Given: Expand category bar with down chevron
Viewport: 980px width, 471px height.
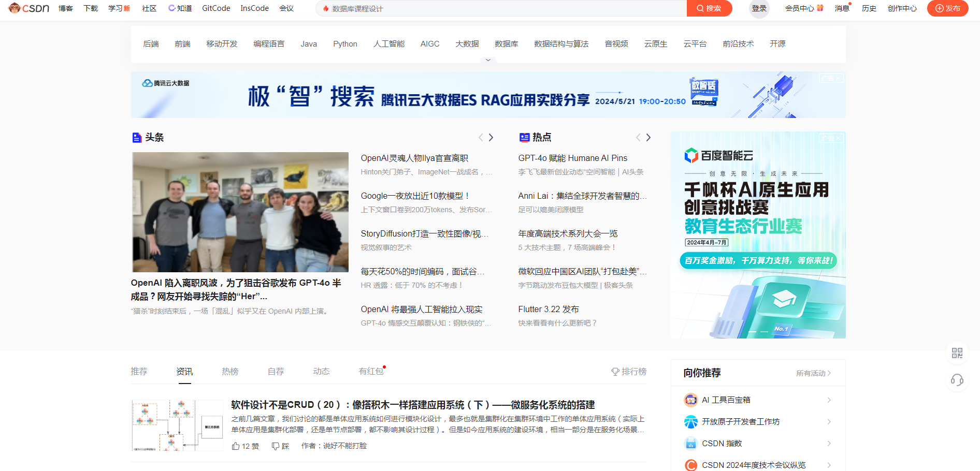Looking at the screenshot, I should (x=488, y=60).
